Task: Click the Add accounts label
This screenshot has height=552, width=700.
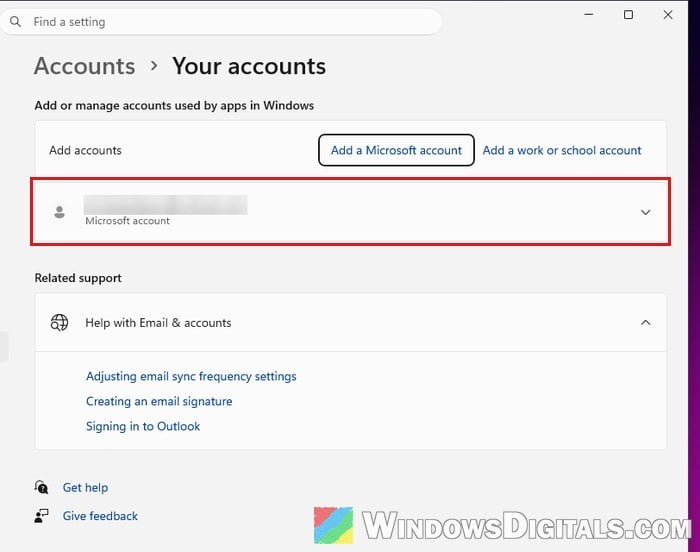Action: (85, 150)
